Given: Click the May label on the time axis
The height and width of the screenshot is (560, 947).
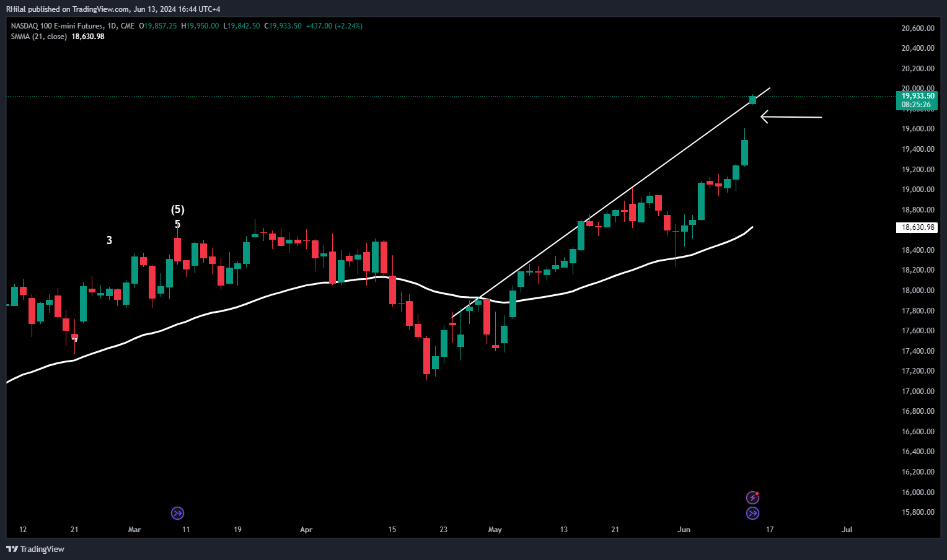Looking at the screenshot, I should [495, 530].
